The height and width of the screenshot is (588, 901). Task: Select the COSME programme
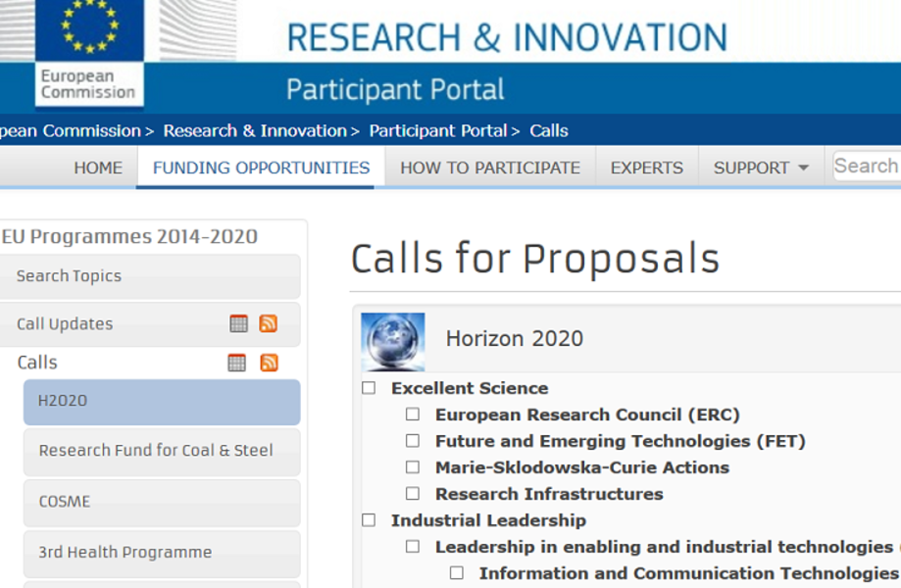coord(162,503)
